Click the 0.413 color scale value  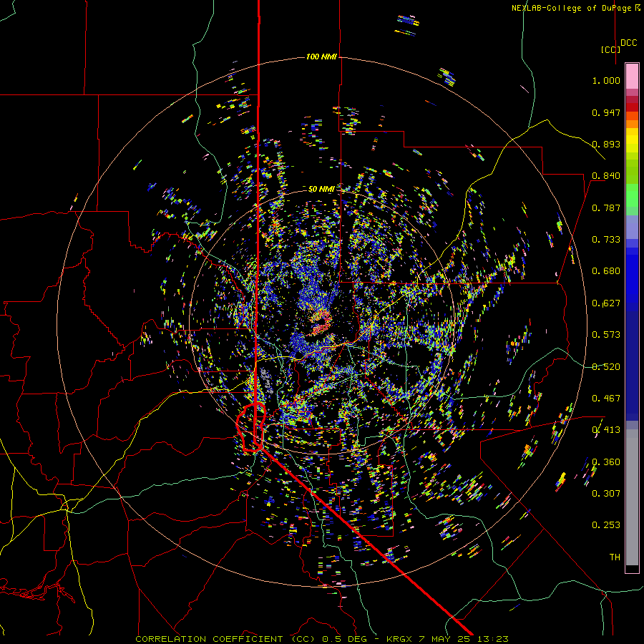[x=606, y=430]
